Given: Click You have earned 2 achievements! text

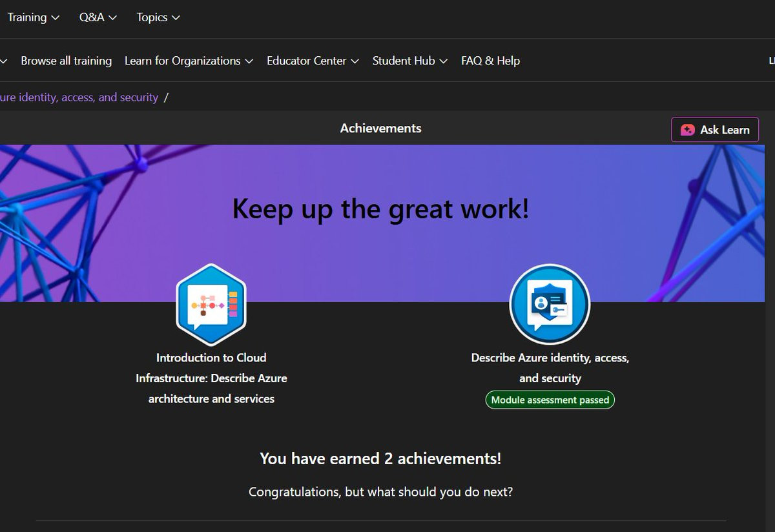Looking at the screenshot, I should pyautogui.click(x=380, y=459).
